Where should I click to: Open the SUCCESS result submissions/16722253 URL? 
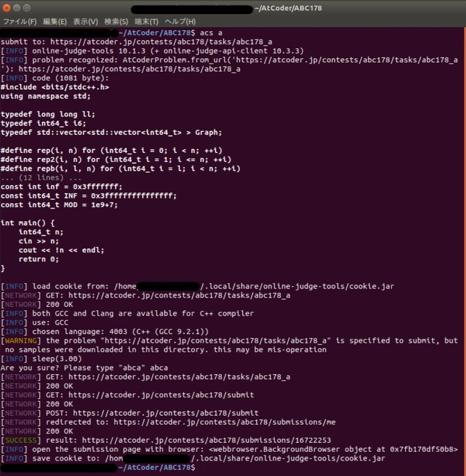click(206, 440)
